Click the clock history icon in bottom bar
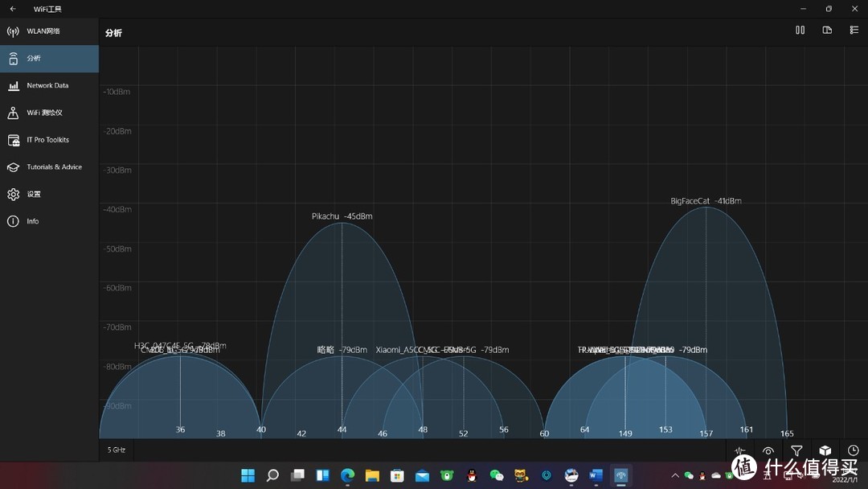The image size is (868, 489). (853, 451)
